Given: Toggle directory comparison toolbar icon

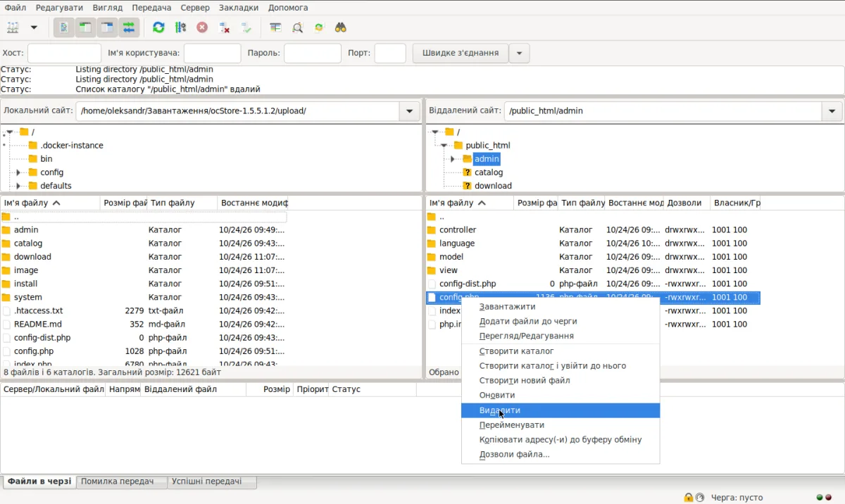Looking at the screenshot, I should 297,27.
